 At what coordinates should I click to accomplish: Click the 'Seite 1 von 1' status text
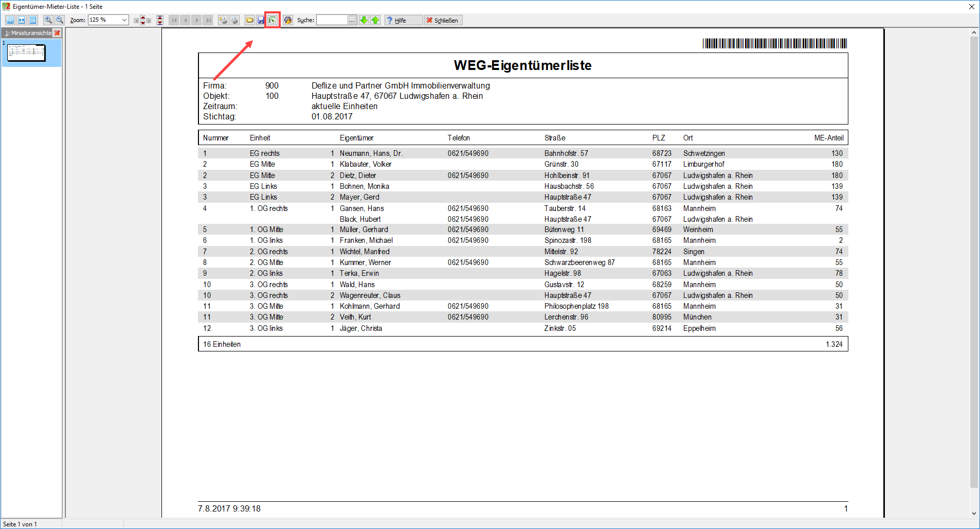(20, 524)
